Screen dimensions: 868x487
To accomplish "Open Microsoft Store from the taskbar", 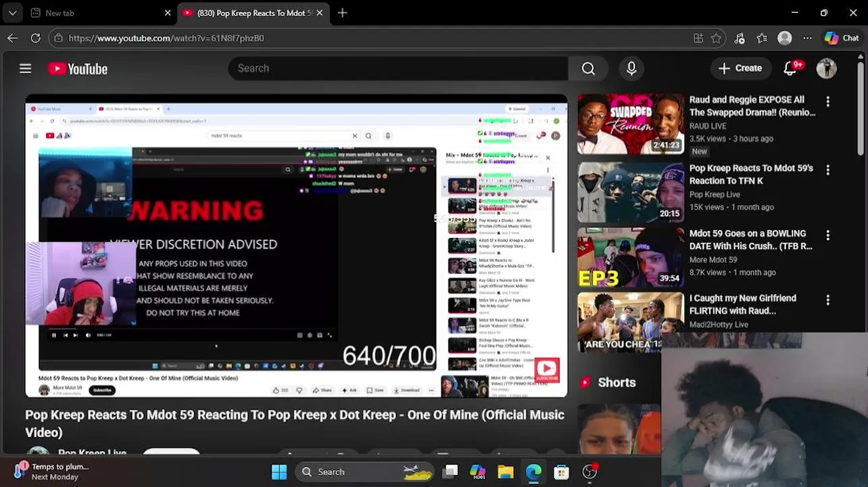I will pos(561,472).
